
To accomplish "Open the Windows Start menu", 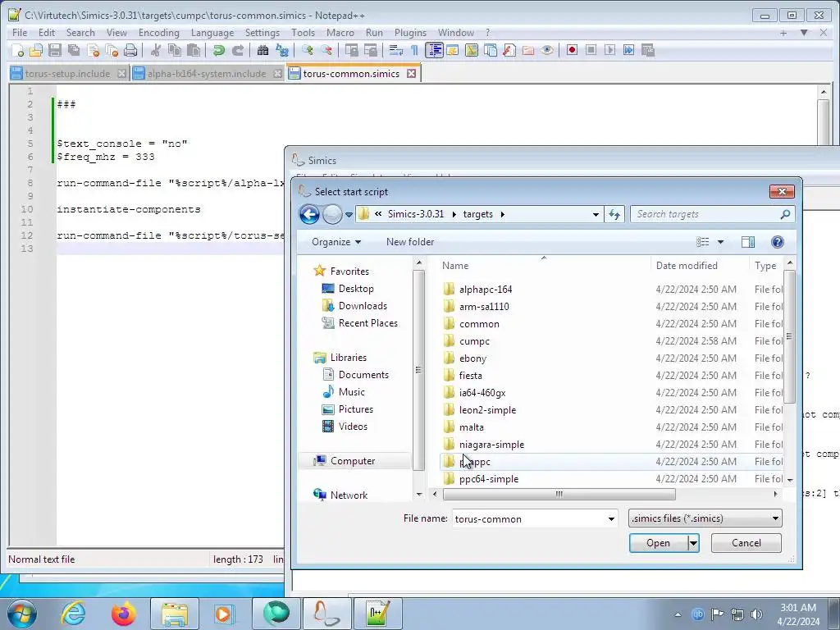I will pyautogui.click(x=22, y=614).
